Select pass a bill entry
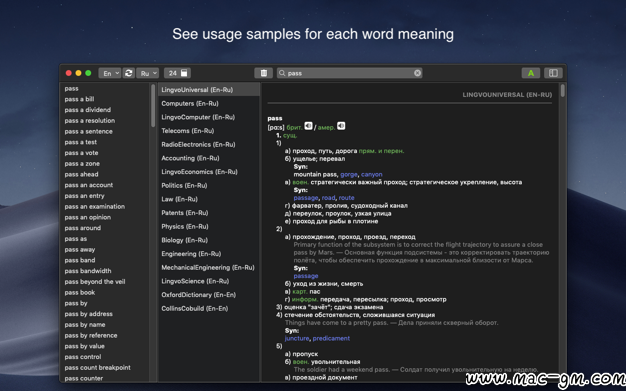This screenshot has height=391, width=626. [x=79, y=99]
